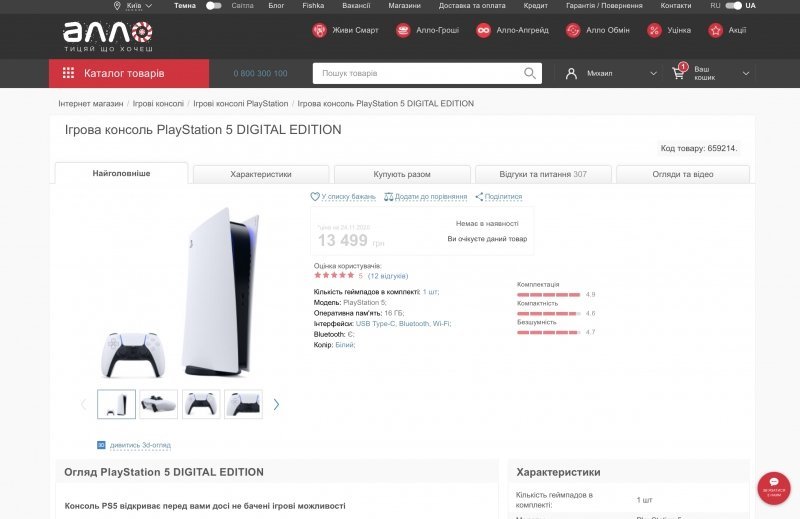
Task: Click the Живи Смарт icon
Action: pos(319,31)
